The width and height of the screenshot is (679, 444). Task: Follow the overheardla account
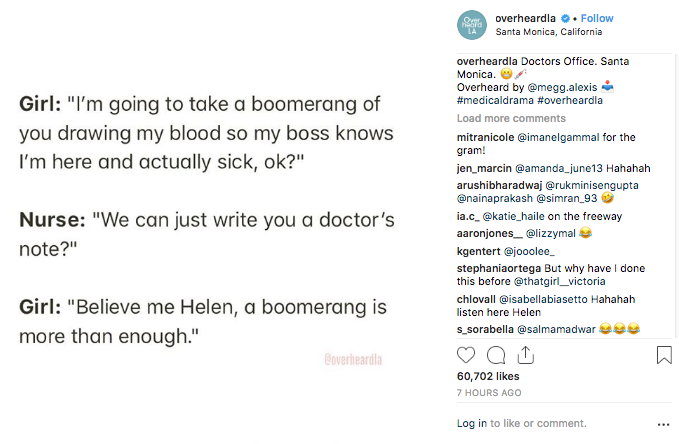click(597, 18)
